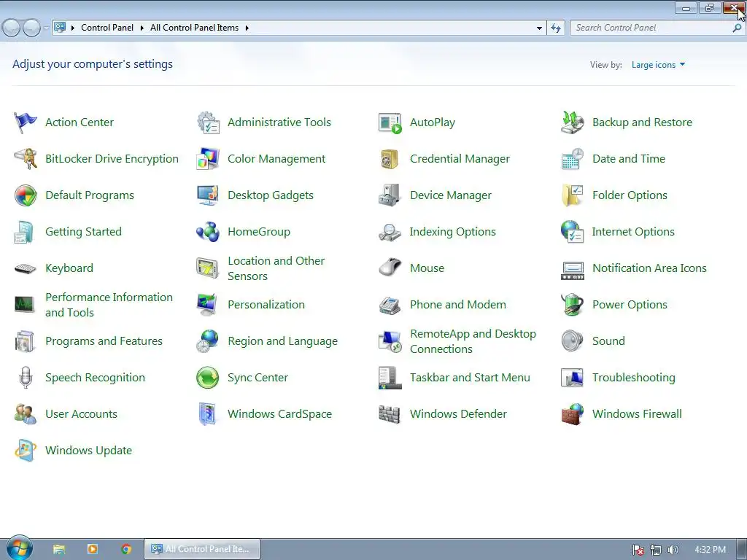Open Notification Area Icons link
This screenshot has height=560, width=747.
649,268
